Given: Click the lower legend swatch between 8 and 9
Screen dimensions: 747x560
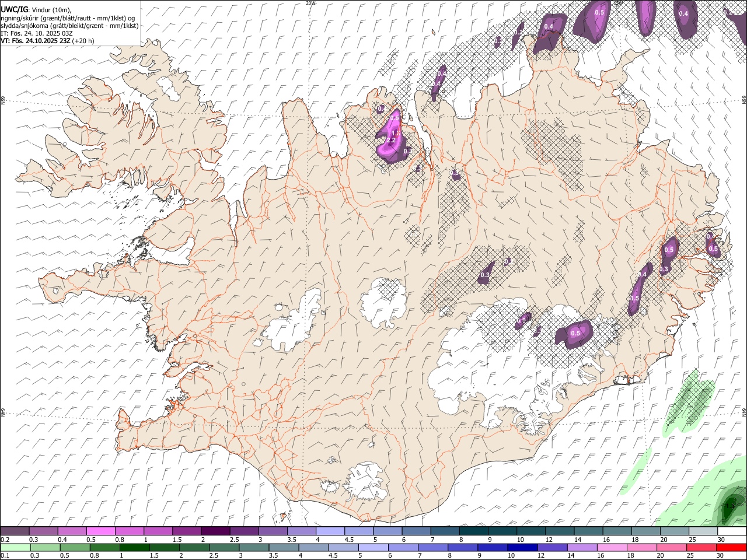Looking at the screenshot, I should [x=463, y=547].
